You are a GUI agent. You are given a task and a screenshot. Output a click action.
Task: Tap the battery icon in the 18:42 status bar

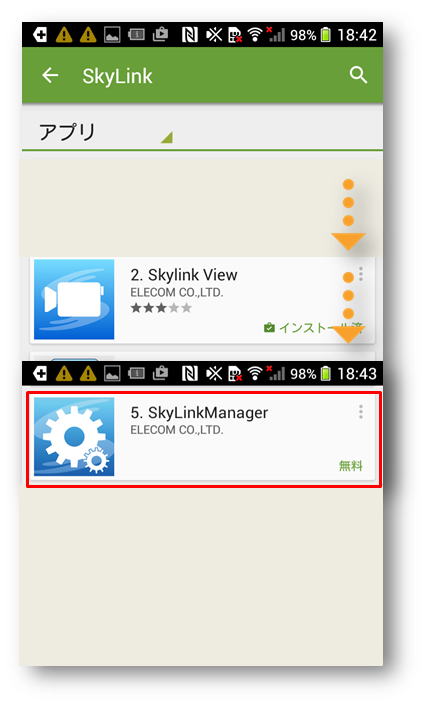(x=326, y=35)
